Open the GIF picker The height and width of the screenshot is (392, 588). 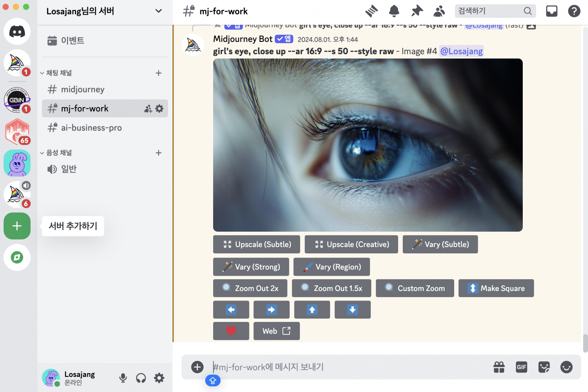(521, 367)
